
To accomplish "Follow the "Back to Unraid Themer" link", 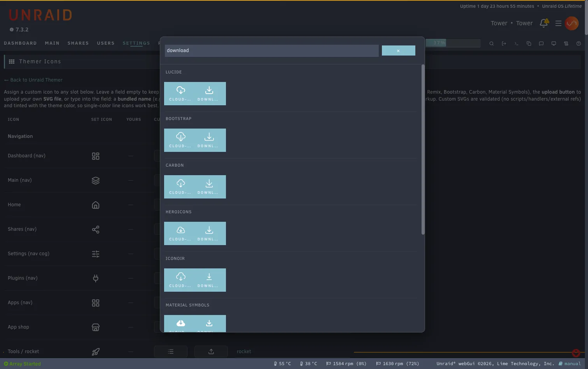I will click(33, 80).
